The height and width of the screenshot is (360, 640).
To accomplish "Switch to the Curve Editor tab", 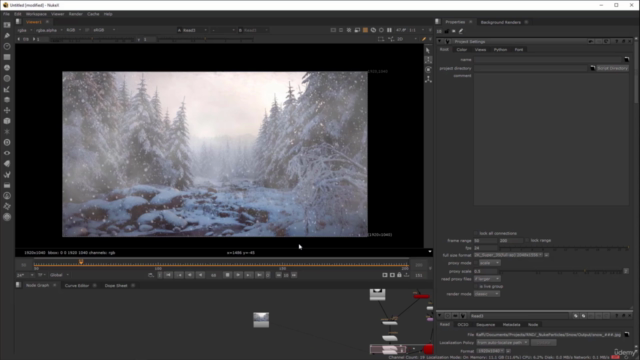I will 77,286.
